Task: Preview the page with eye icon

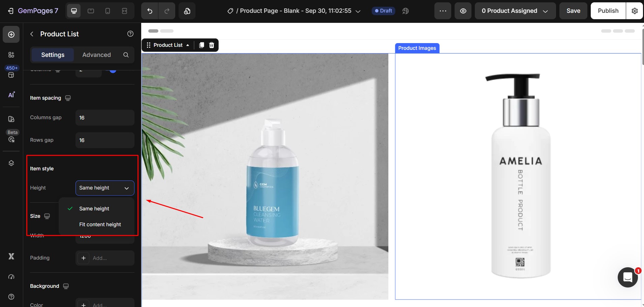Action: point(463,11)
